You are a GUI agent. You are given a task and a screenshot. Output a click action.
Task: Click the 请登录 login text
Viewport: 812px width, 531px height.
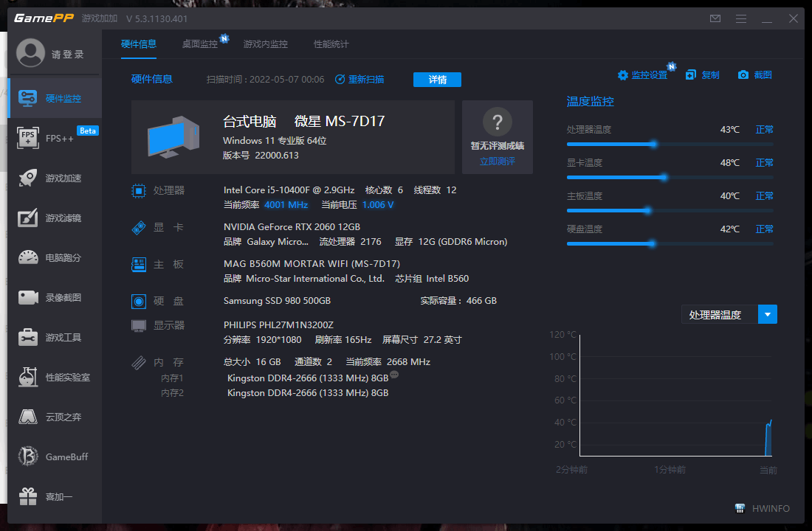pyautogui.click(x=68, y=55)
